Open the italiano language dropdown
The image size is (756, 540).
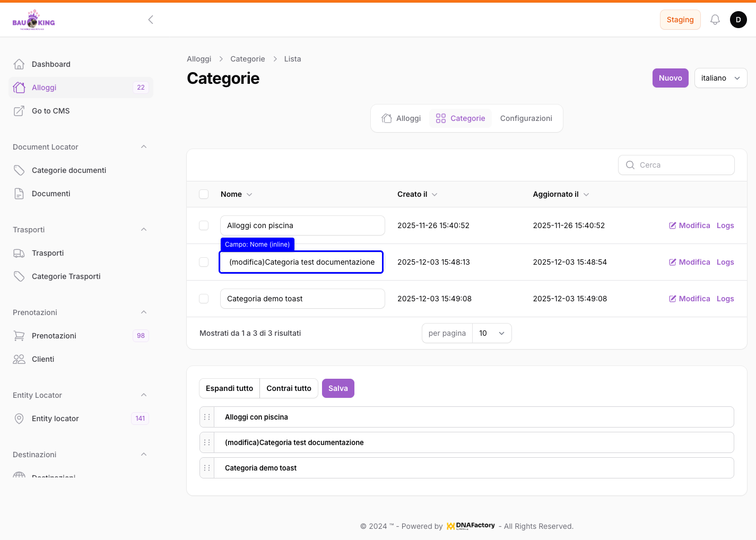point(720,78)
